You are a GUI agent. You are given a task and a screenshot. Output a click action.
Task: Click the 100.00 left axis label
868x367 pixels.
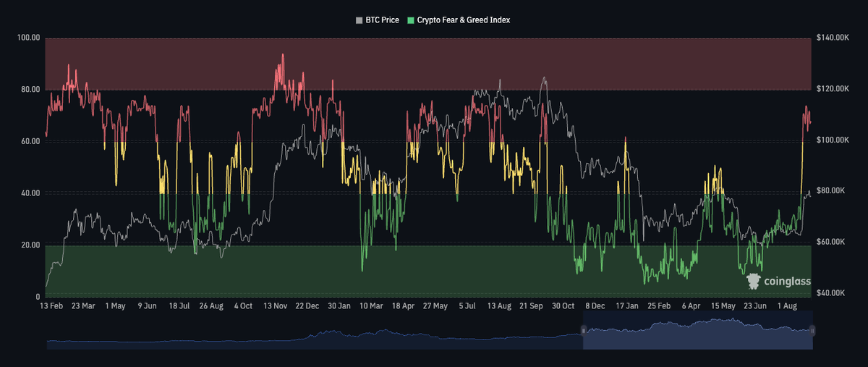(x=29, y=38)
